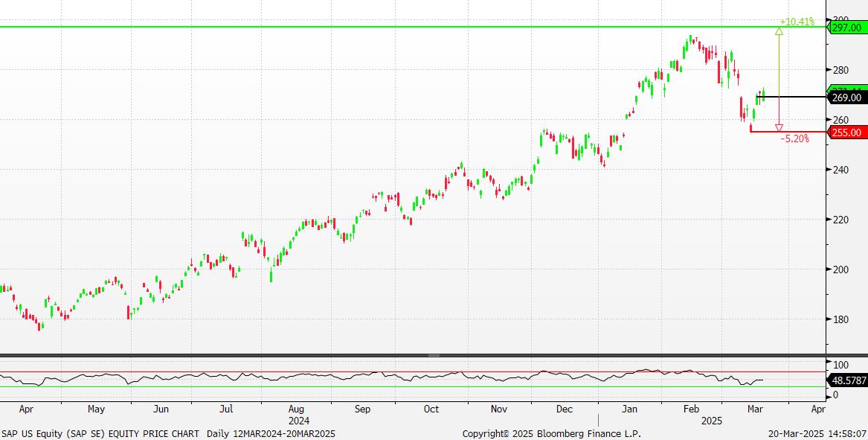Click the green 297.00 price target label
868x440 pixels.
(846, 28)
